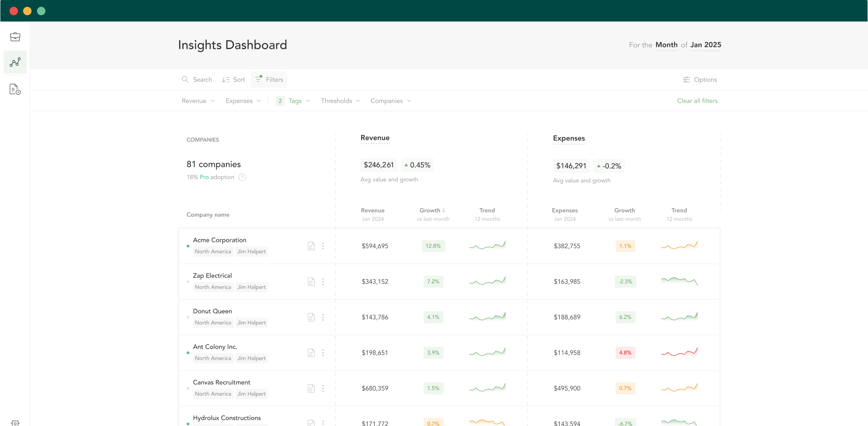Sort by Expenses Jan 2024 column header
This screenshot has width=868, height=426.
coord(565,214)
